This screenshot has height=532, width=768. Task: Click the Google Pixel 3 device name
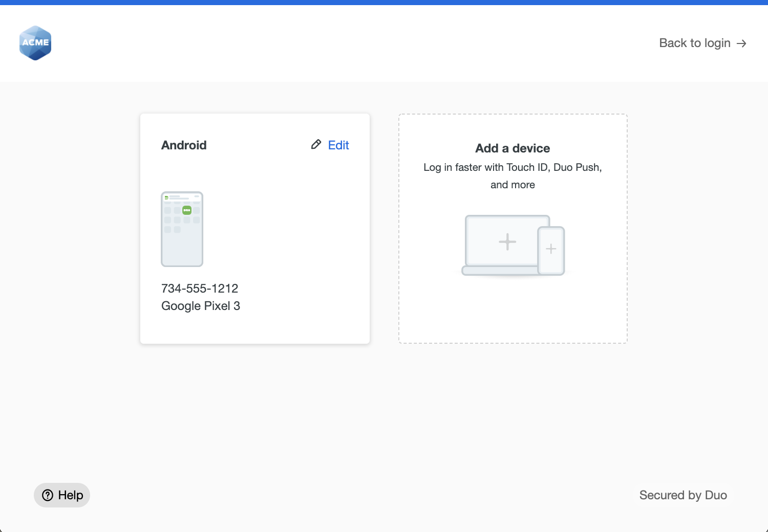[200, 305]
